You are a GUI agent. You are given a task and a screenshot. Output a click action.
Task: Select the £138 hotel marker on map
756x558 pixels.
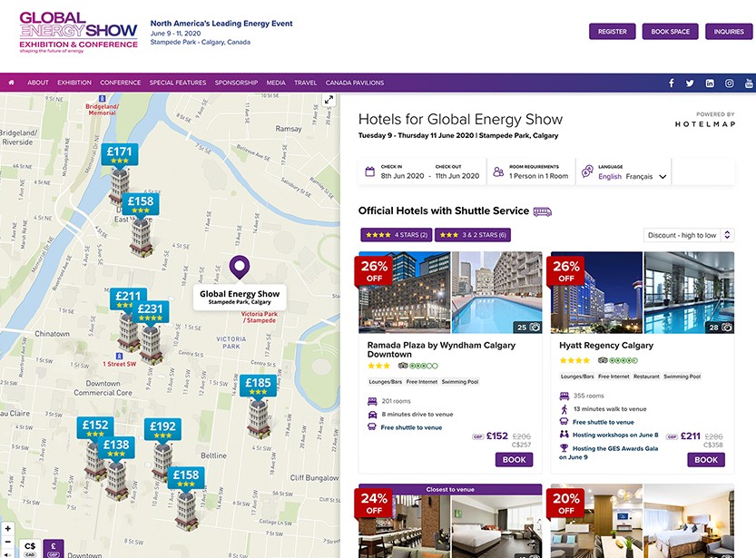point(116,447)
